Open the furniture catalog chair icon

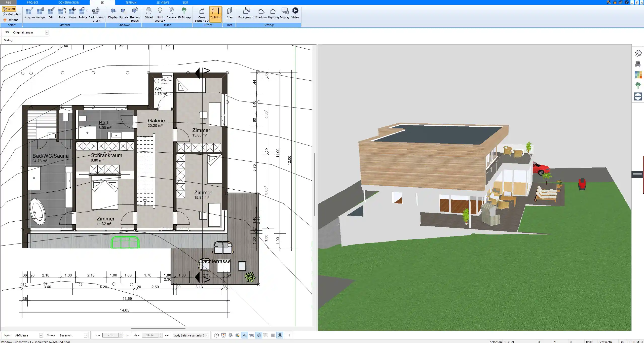(x=638, y=64)
